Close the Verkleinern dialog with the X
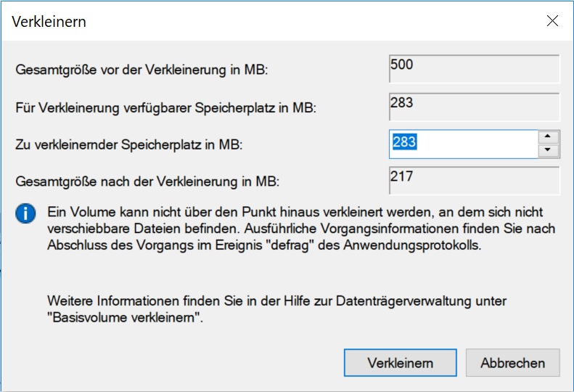The width and height of the screenshot is (574, 392). pyautogui.click(x=552, y=21)
